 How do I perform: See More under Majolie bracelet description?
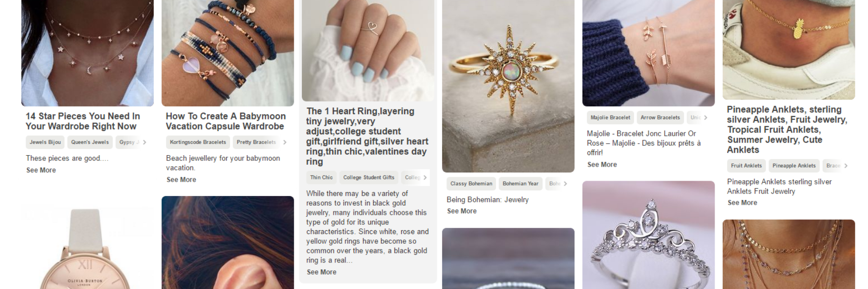tap(602, 165)
